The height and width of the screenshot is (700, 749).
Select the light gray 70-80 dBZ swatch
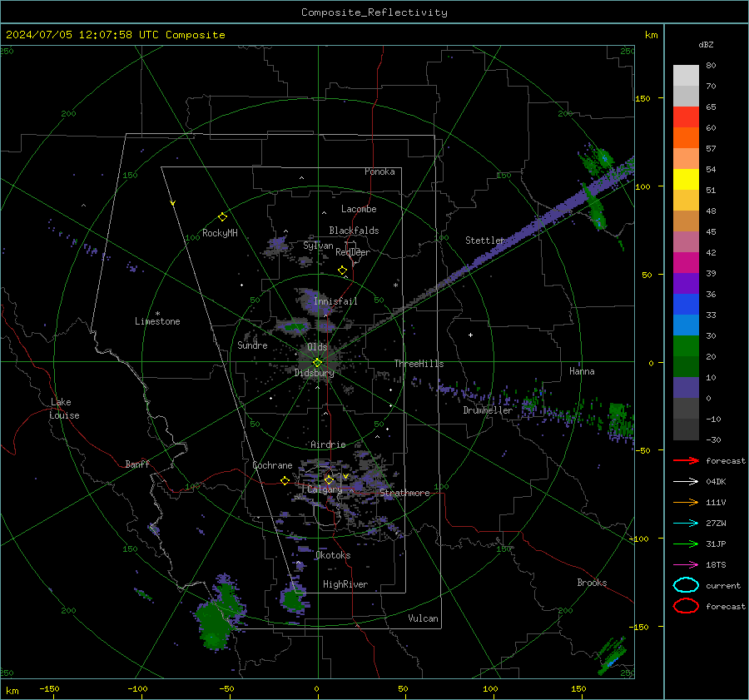point(686,76)
